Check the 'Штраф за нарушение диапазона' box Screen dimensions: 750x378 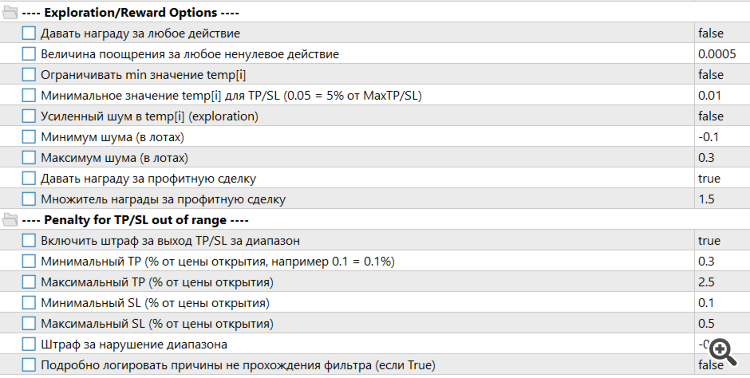pyautogui.click(x=29, y=344)
